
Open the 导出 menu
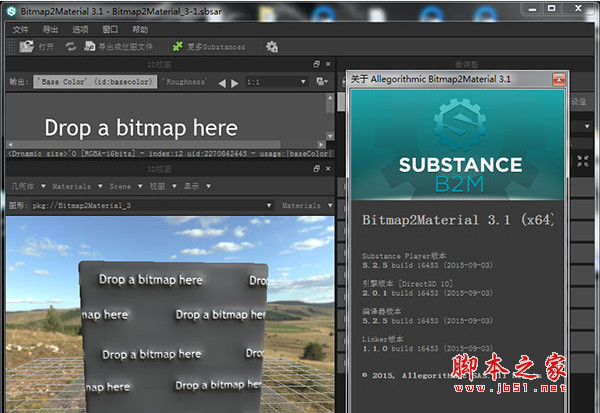coord(50,29)
